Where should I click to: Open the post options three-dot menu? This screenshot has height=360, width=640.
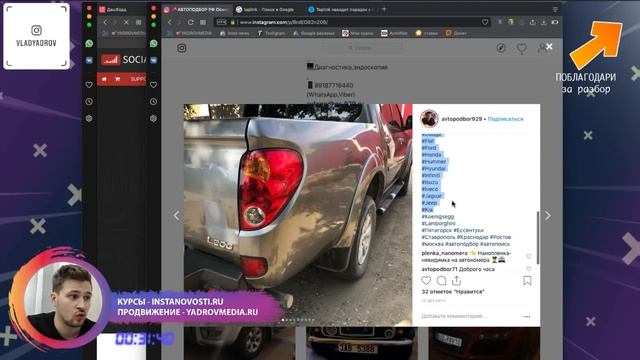tap(527, 316)
